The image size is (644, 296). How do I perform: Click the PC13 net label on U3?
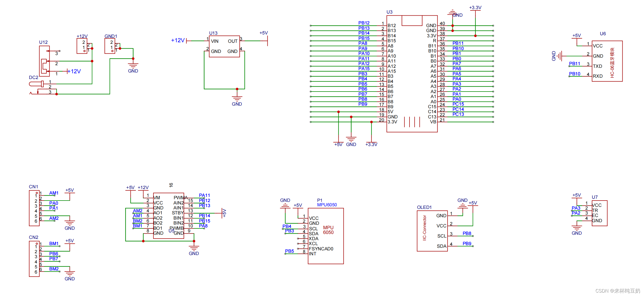coord(458,114)
